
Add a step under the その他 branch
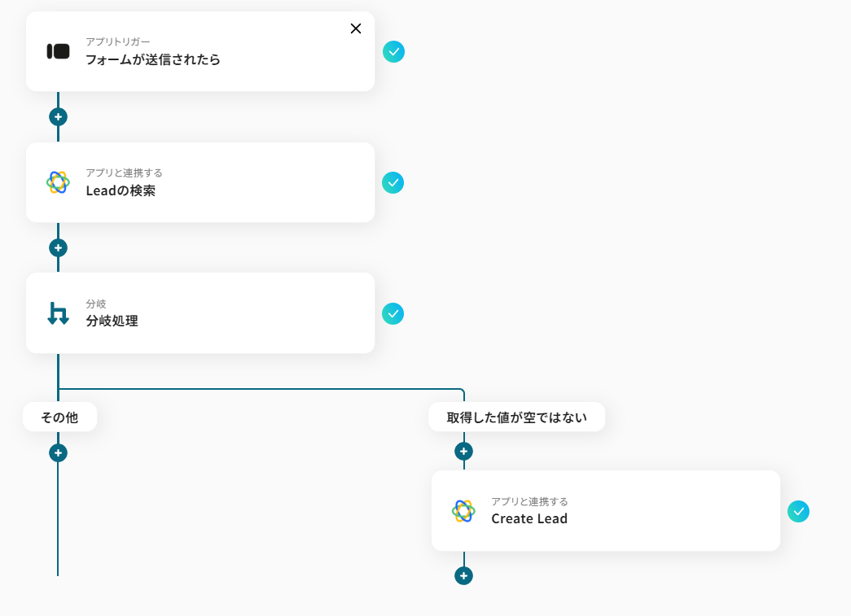click(58, 452)
